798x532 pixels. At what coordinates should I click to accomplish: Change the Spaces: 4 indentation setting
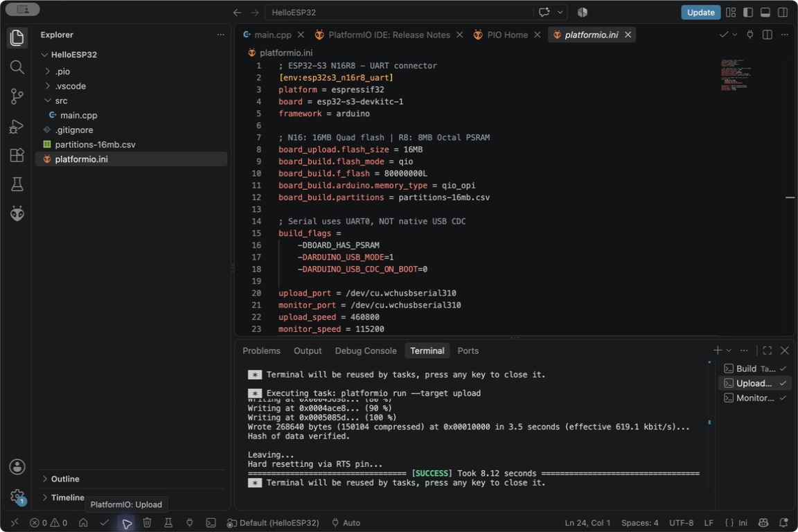pos(639,522)
